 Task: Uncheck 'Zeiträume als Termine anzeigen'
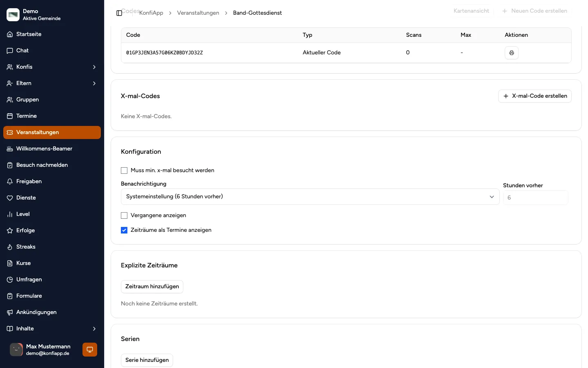[x=124, y=230]
